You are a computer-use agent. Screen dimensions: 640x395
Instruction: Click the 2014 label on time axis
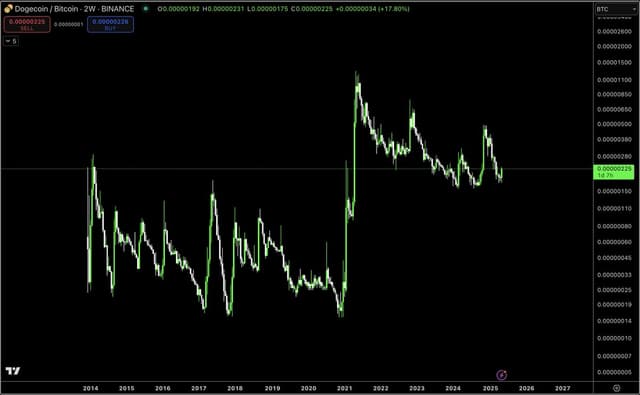(x=90, y=388)
